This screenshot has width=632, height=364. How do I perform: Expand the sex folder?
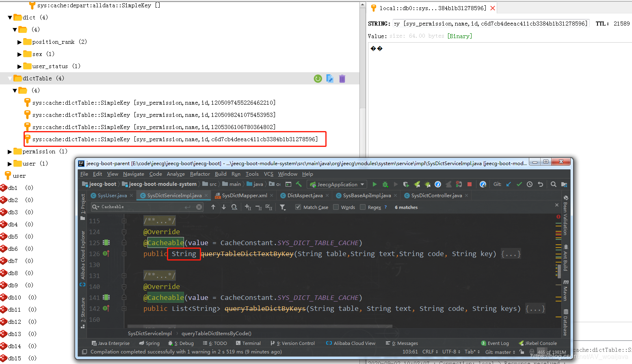coord(19,54)
